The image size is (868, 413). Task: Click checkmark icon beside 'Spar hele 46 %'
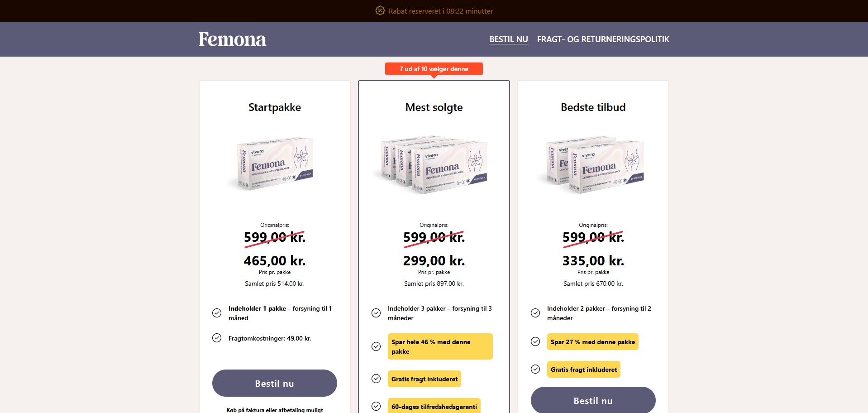click(376, 346)
